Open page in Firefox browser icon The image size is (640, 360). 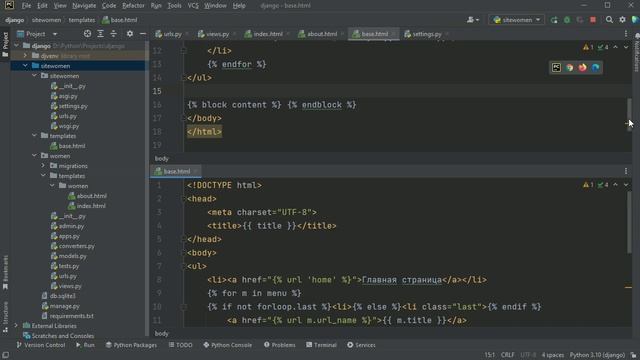(582, 68)
